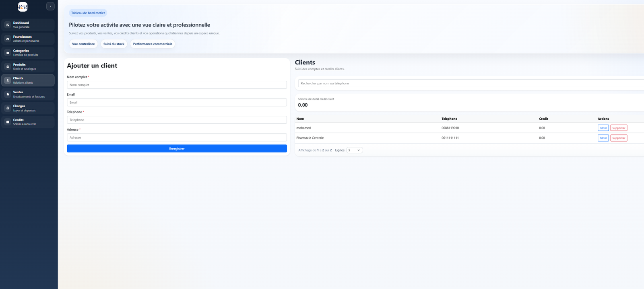Click the Dashboard grid icon
The height and width of the screenshot is (289, 644).
(8, 25)
